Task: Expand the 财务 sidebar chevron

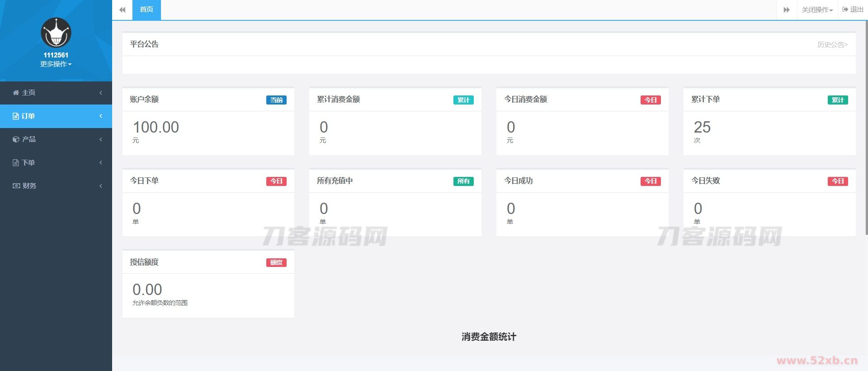Action: (101, 186)
